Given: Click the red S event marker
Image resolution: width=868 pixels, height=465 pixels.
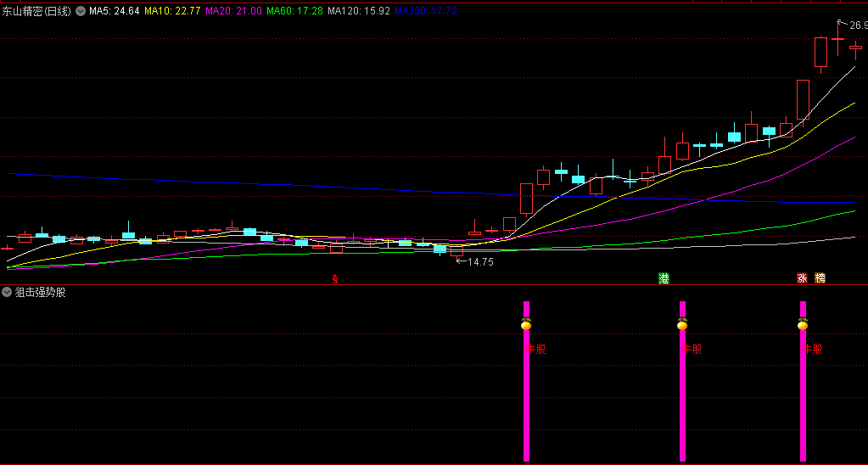Looking at the screenshot, I should [334, 279].
